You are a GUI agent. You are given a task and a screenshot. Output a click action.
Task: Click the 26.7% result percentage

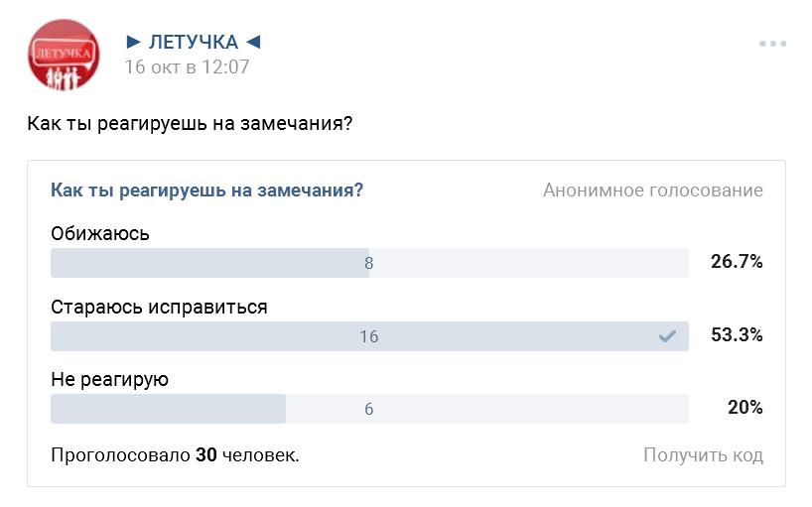(x=737, y=262)
